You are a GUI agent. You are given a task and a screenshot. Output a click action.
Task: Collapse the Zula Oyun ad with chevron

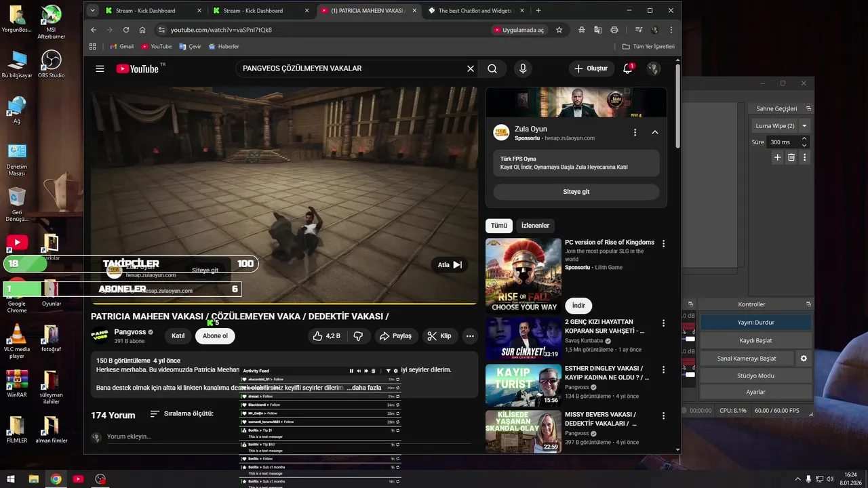(x=655, y=132)
